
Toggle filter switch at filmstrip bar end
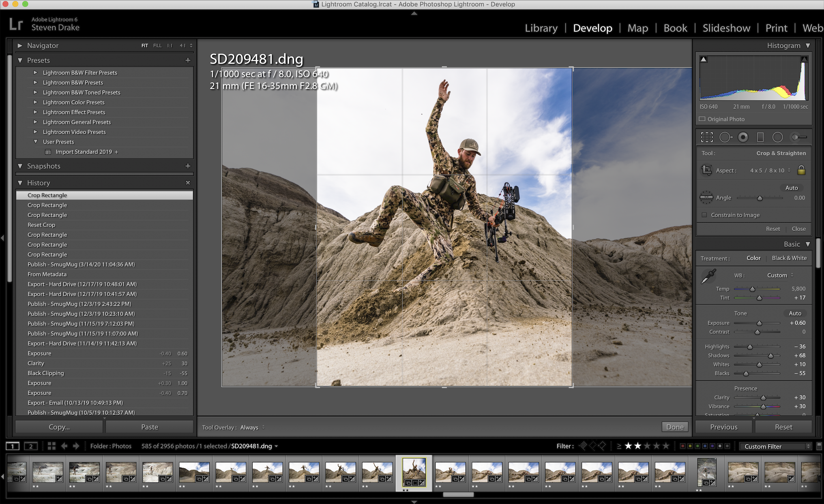click(819, 446)
